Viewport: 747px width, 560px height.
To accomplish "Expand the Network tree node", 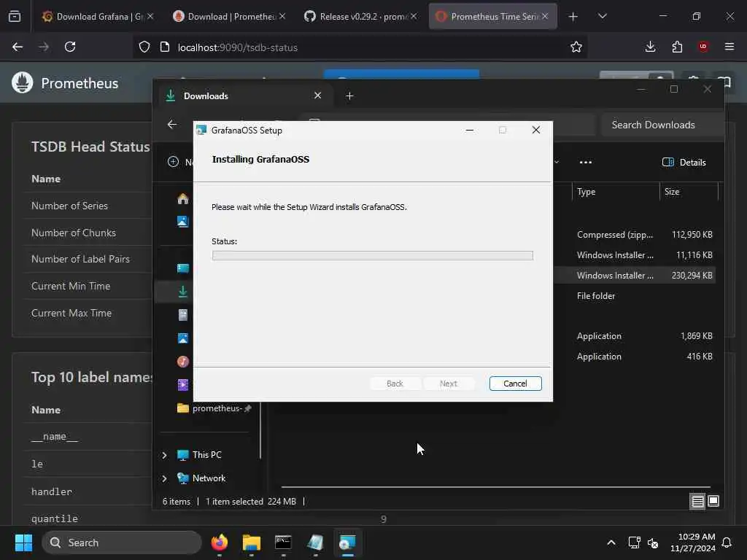I will pos(164,478).
